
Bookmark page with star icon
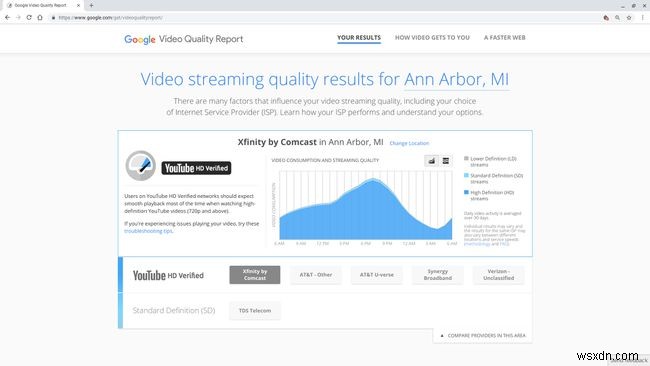tap(629, 17)
